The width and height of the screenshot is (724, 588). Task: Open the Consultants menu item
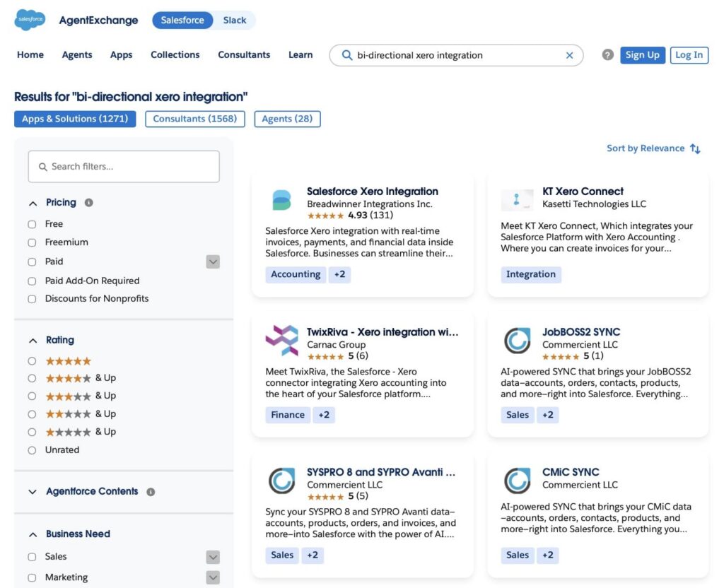tap(244, 55)
